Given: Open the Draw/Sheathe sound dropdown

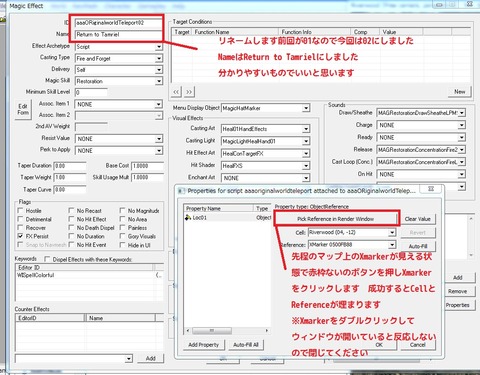Looking at the screenshot, I should (x=462, y=113).
